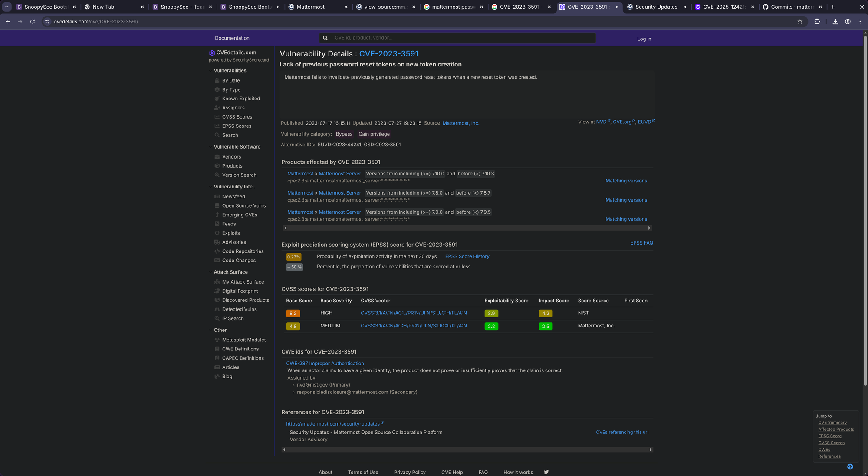Open the Chrome three-dot menu

click(860, 21)
